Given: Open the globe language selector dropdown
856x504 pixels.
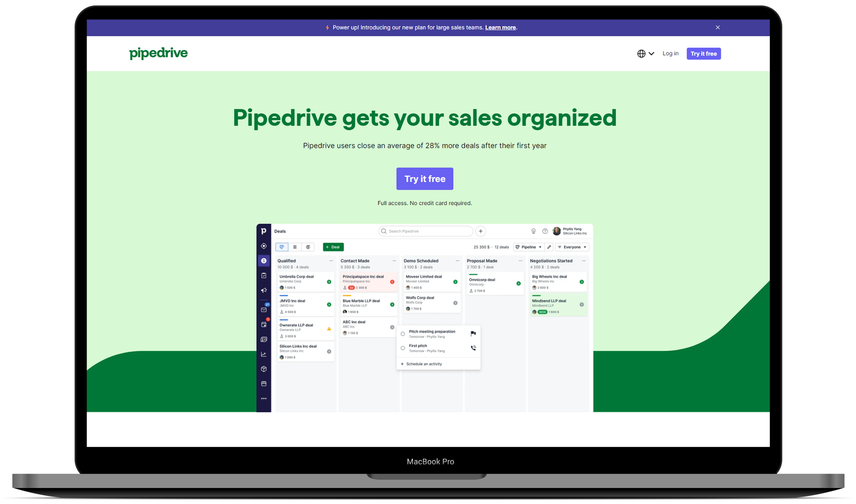Looking at the screenshot, I should tap(645, 53).
